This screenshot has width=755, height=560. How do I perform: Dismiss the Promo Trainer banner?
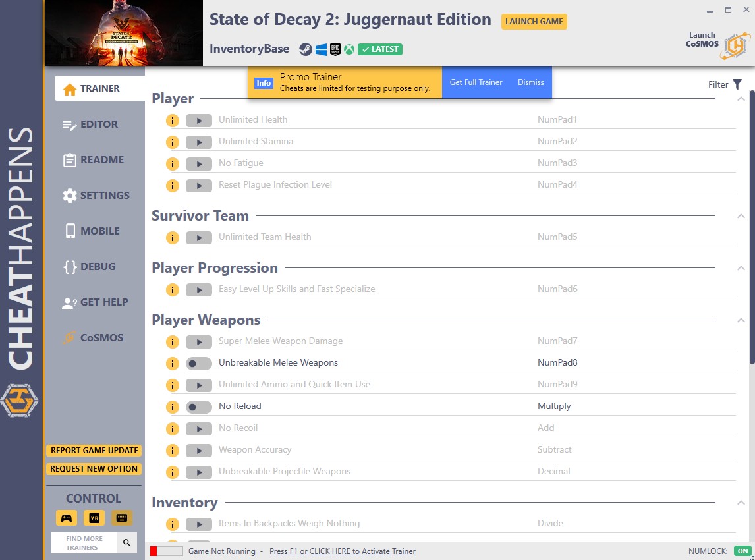(530, 82)
